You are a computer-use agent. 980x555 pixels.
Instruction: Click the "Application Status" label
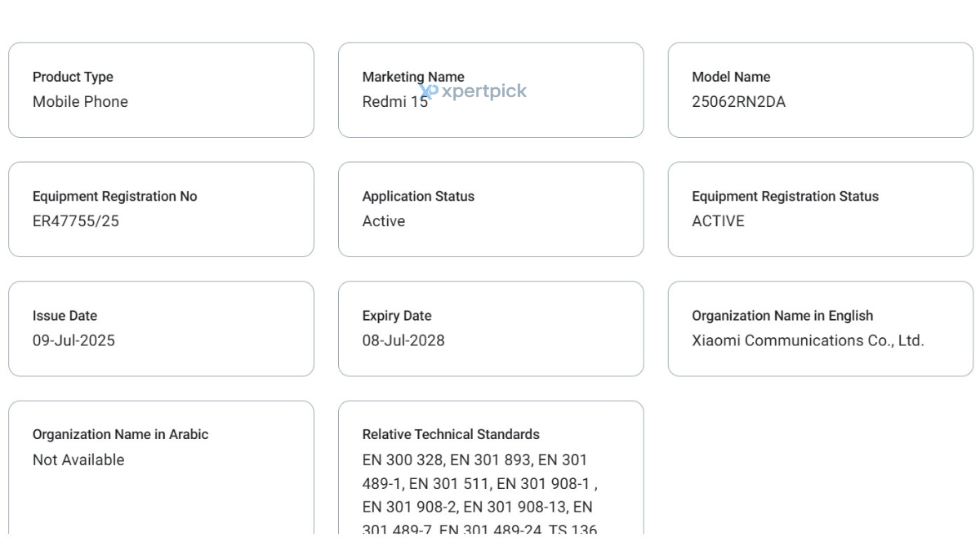[x=418, y=196]
